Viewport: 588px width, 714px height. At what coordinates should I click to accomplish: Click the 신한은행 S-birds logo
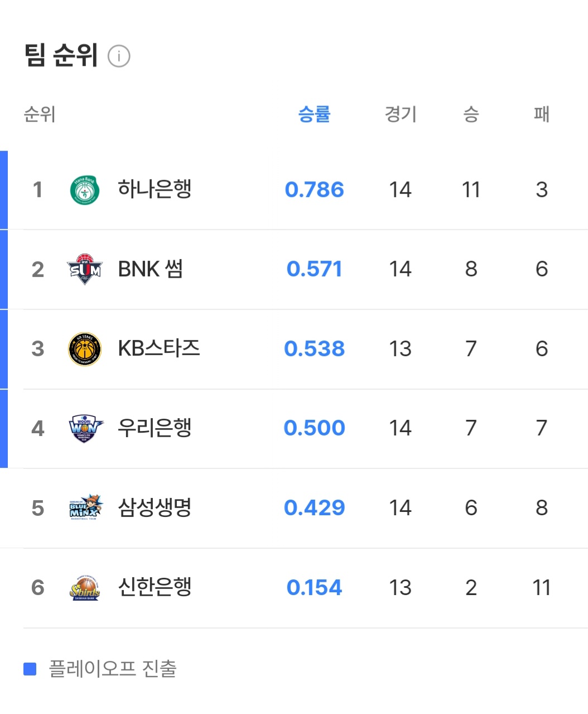[x=85, y=588]
